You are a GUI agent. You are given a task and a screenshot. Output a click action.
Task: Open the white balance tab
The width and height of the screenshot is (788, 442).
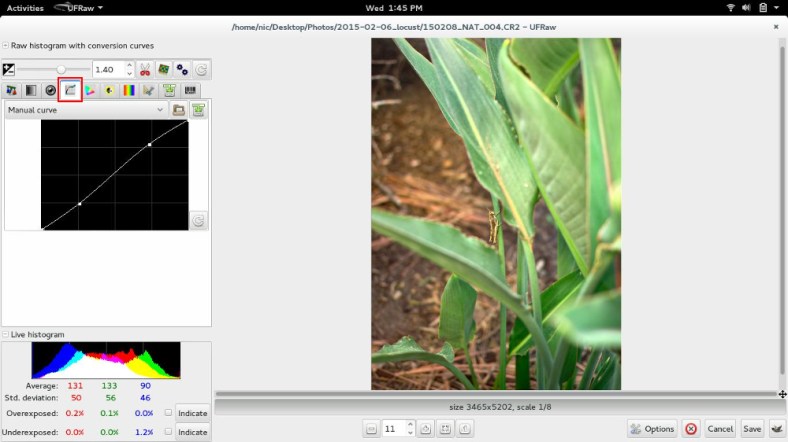(12, 91)
